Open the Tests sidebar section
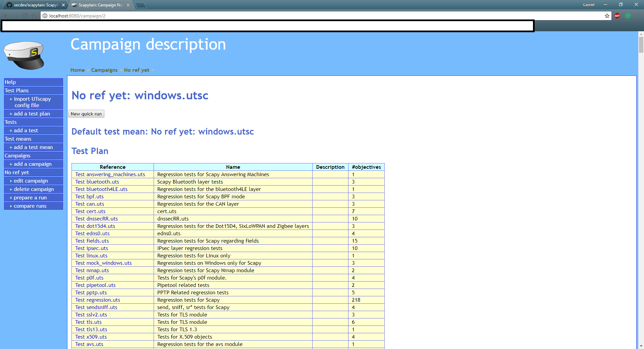Image resolution: width=644 pixels, height=349 pixels. [x=34, y=122]
